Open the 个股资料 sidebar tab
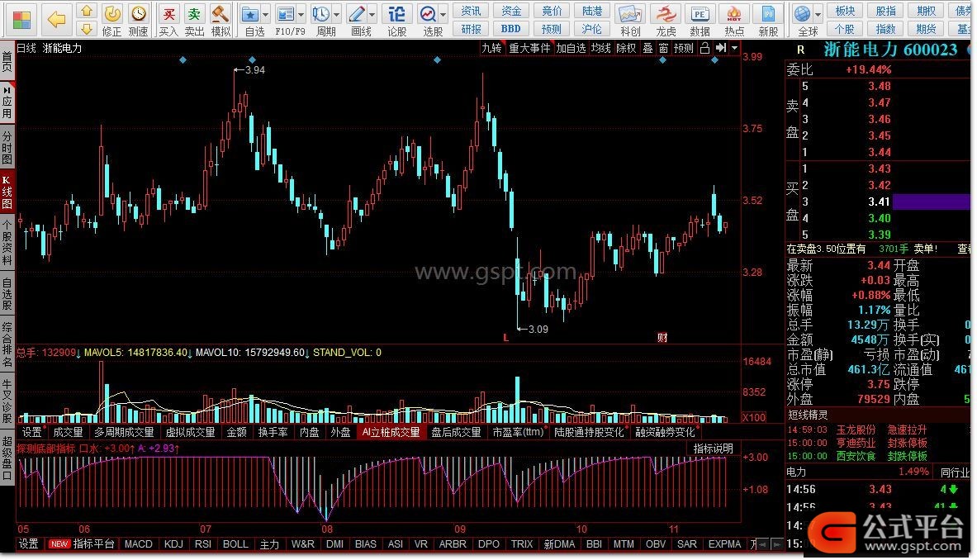Viewport: 977px width, 560px height. click(x=7, y=242)
